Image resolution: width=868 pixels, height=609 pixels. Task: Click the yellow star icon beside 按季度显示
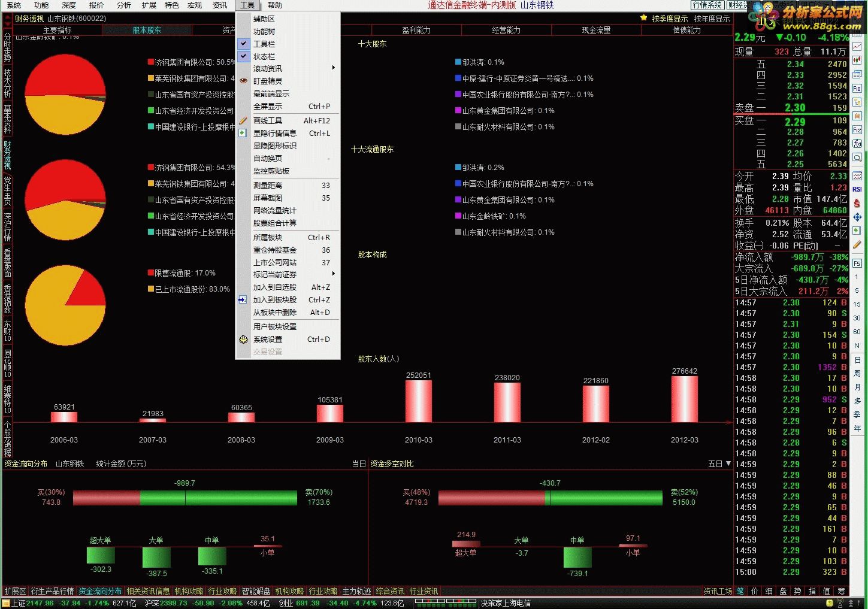tap(643, 18)
